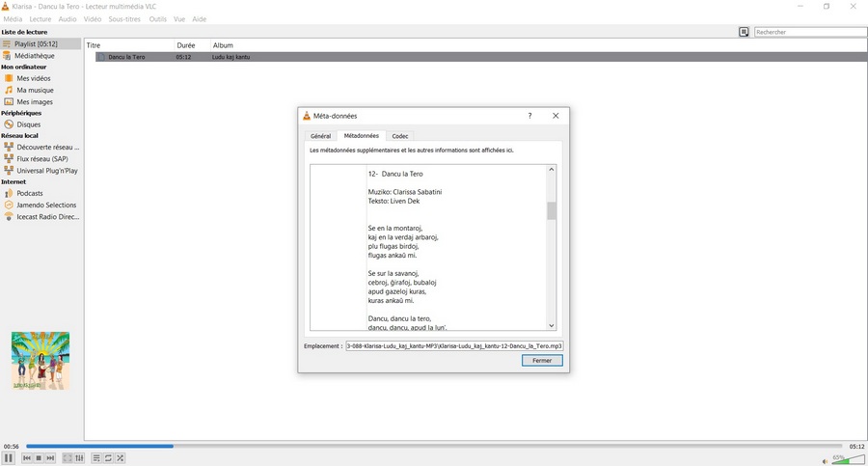Toggle the playlist view button
The width and height of the screenshot is (868, 466).
(96, 458)
